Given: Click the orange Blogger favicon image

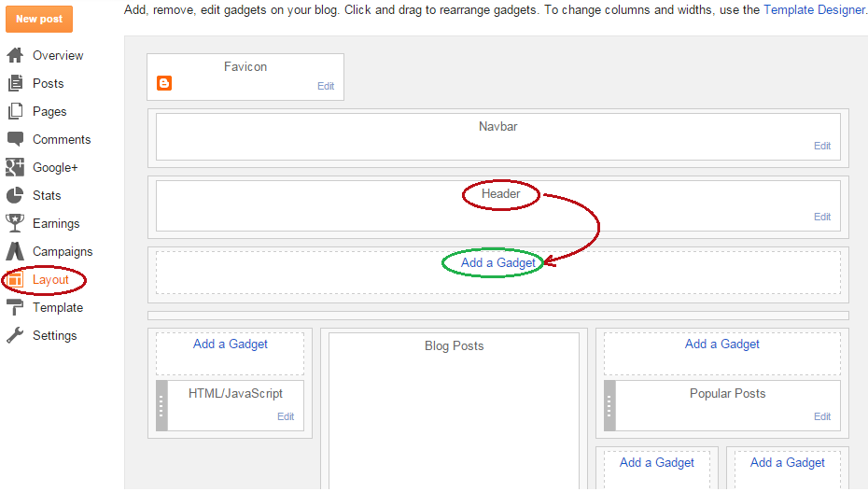Looking at the screenshot, I should (x=164, y=83).
